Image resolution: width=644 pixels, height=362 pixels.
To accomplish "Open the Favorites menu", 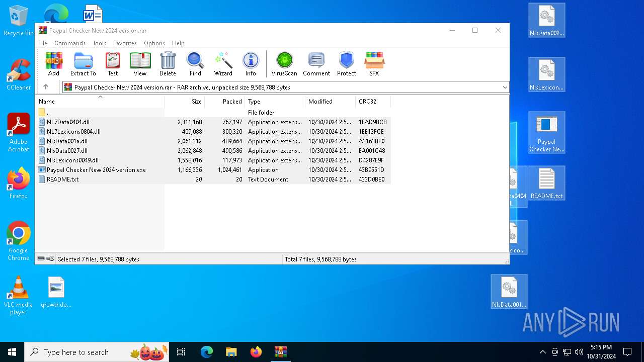I will point(125,43).
